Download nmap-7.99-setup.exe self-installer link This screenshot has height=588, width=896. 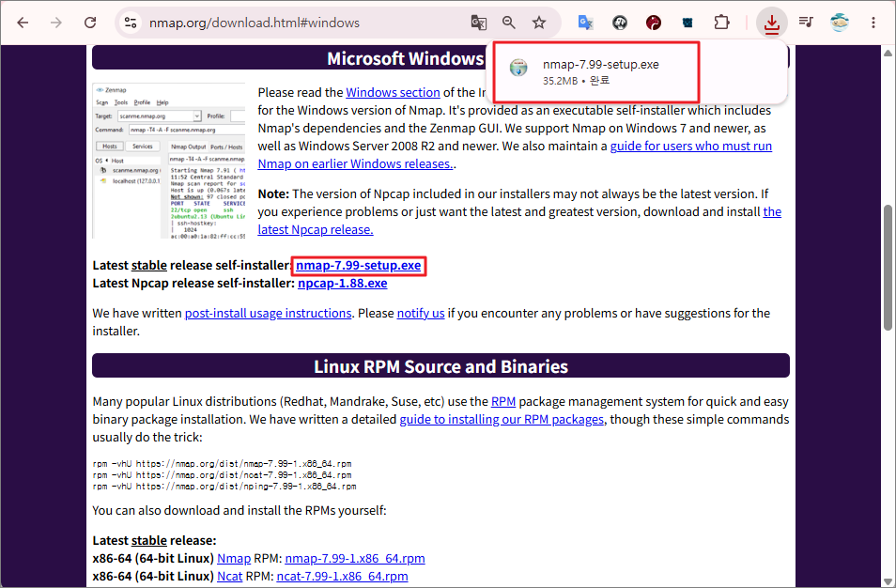[358, 266]
